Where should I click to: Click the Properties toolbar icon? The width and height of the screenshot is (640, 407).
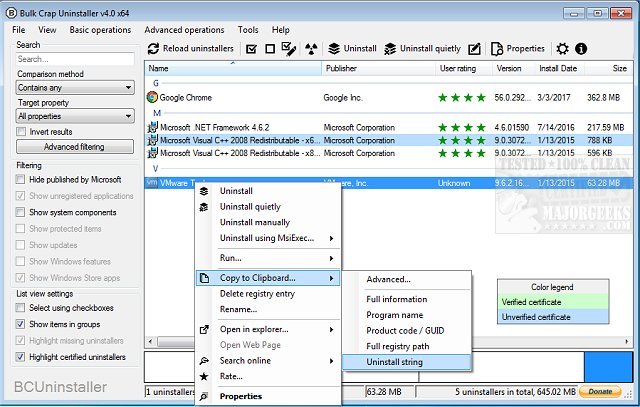coord(497,48)
